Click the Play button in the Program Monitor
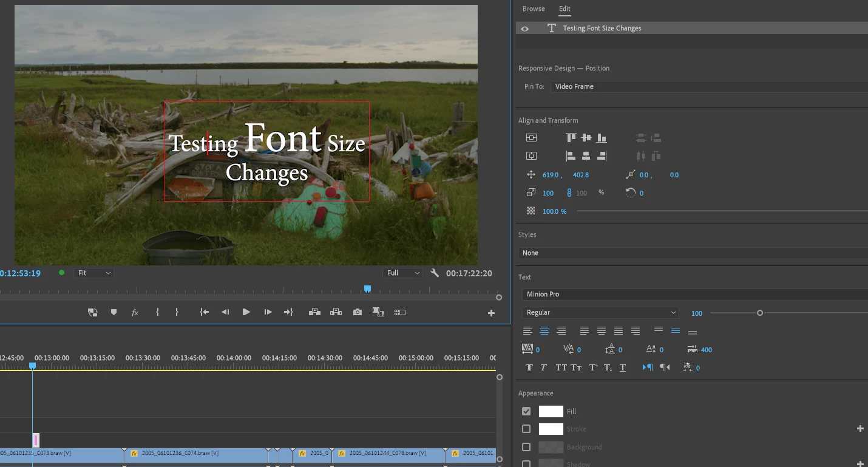868x467 pixels. [246, 312]
